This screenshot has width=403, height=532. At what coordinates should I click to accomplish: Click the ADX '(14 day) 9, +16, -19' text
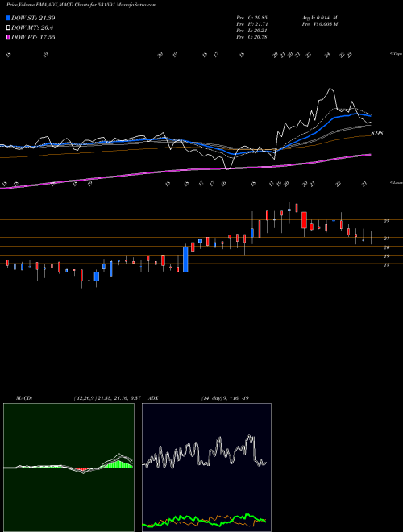(x=225, y=398)
